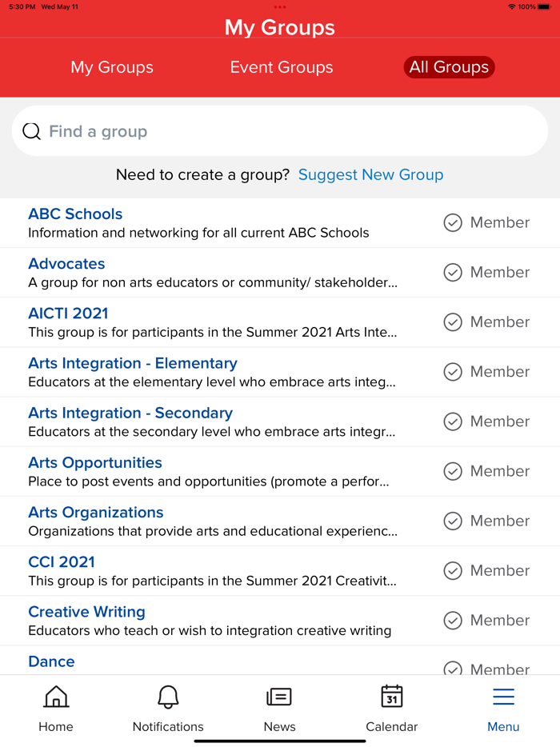Open the Arts Integration - Elementary group

click(x=133, y=362)
